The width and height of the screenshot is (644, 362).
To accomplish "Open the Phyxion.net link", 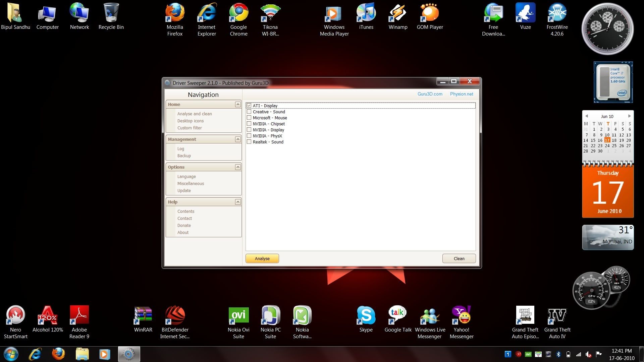I will (x=462, y=94).
